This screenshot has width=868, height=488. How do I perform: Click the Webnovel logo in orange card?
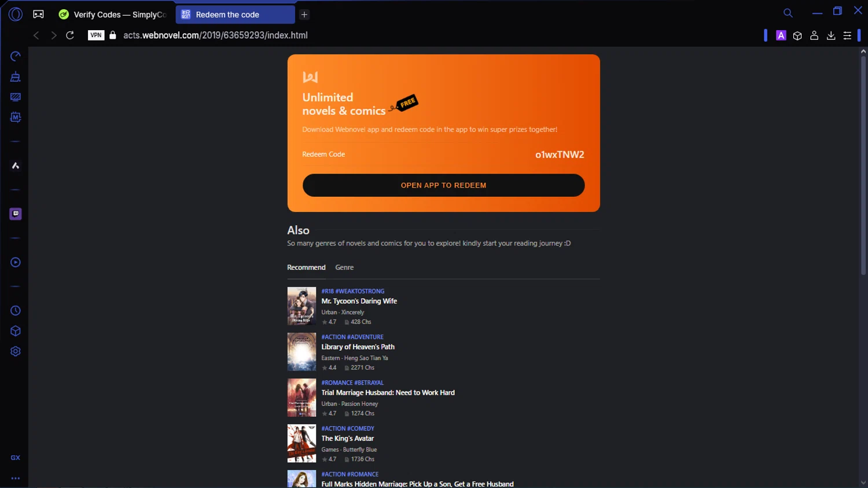click(310, 77)
